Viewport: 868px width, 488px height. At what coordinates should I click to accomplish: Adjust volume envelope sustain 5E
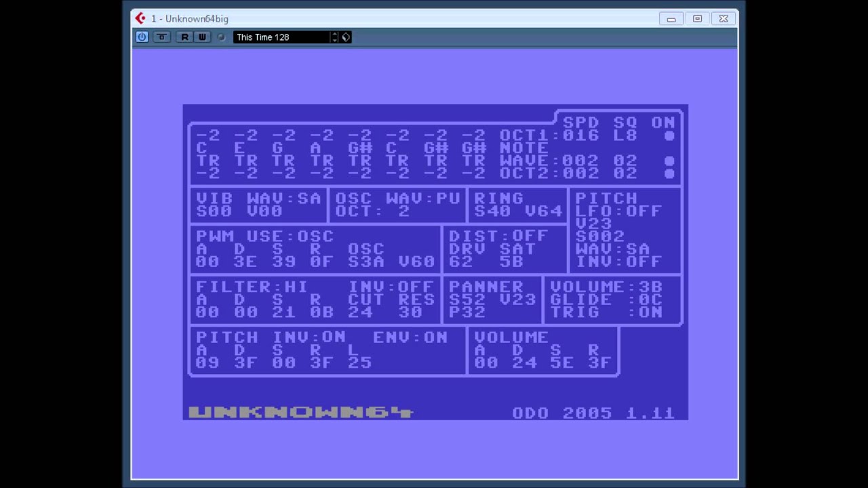click(x=561, y=363)
